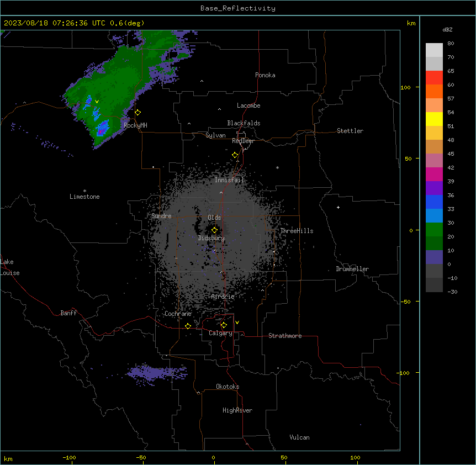Click the yellow diamond marker south of RedDeer
Viewport: 476px width, 465px height.
coord(235,155)
